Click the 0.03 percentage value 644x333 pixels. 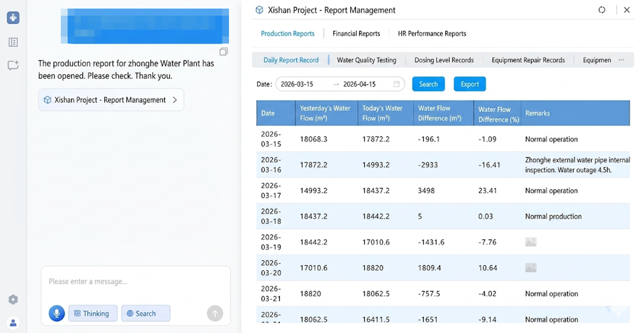coord(486,216)
